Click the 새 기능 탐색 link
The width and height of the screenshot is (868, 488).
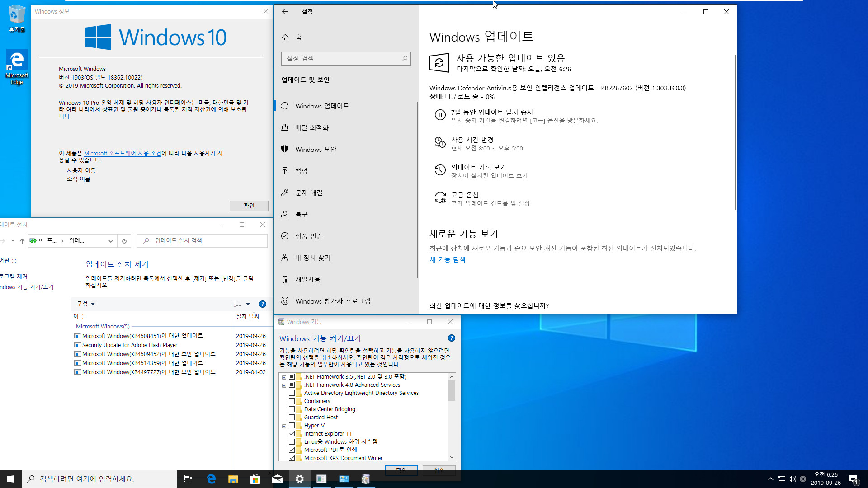[447, 259]
